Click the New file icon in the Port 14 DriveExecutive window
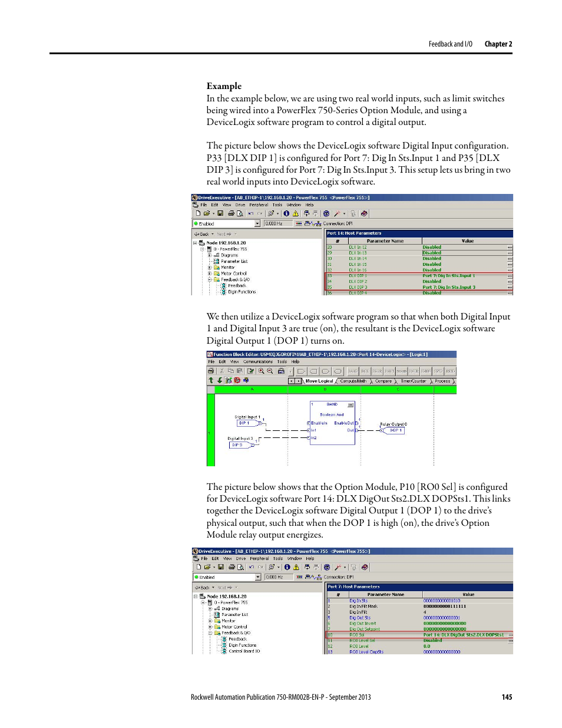The width and height of the screenshot is (562, 728). tap(198, 213)
